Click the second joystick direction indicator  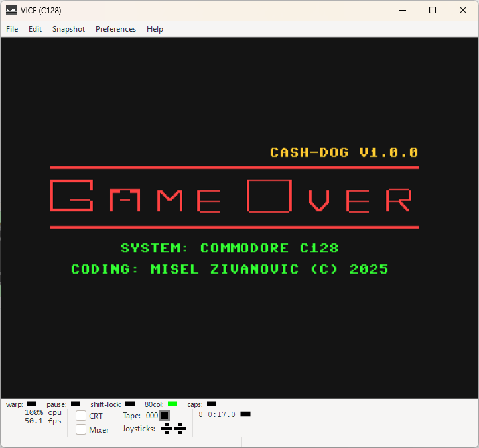click(180, 429)
